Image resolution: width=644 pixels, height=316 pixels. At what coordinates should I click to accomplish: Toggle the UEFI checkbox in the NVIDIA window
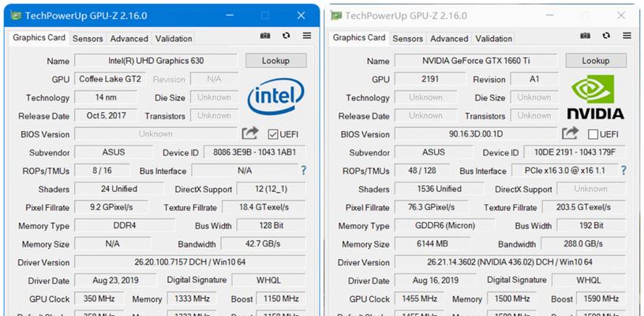pos(593,134)
